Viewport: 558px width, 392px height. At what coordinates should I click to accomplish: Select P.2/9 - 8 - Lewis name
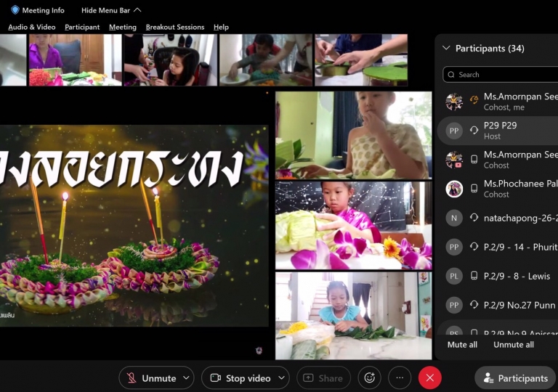click(x=517, y=276)
